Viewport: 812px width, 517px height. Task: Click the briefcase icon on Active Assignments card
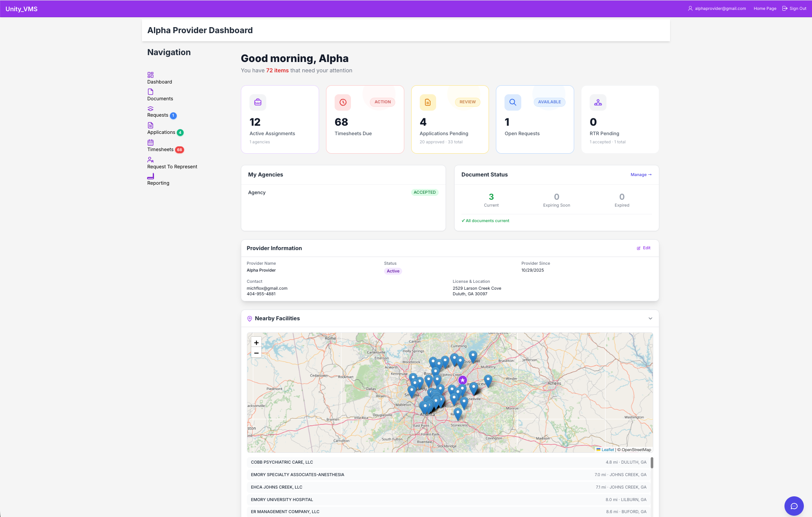[x=257, y=102]
